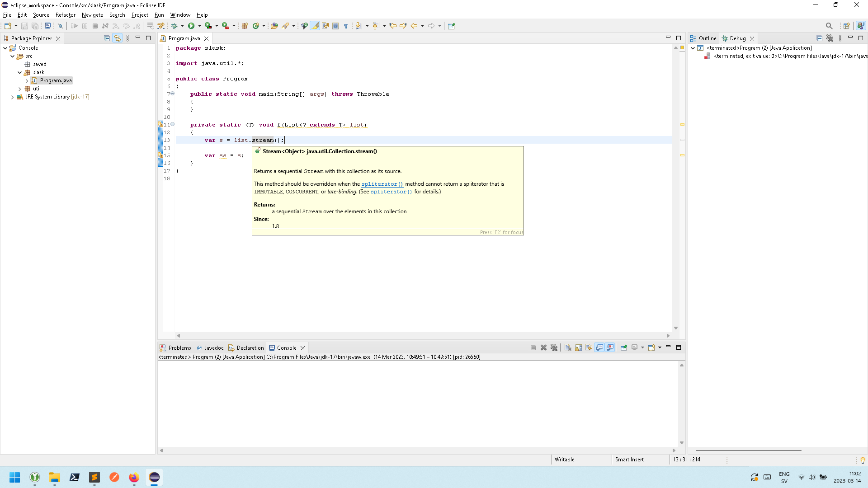Toggle Link with Editor in Package Explorer
The height and width of the screenshot is (488, 868).
(x=117, y=38)
